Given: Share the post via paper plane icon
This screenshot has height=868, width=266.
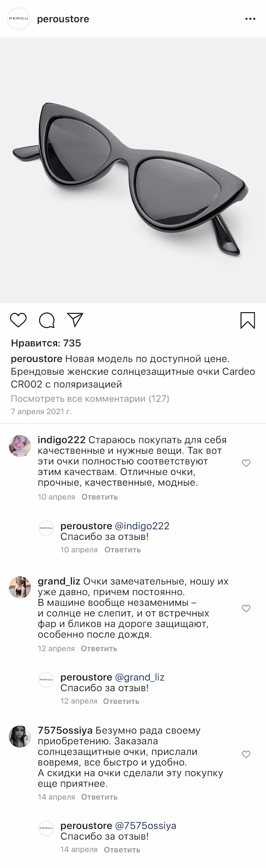Looking at the screenshot, I should click(x=75, y=320).
